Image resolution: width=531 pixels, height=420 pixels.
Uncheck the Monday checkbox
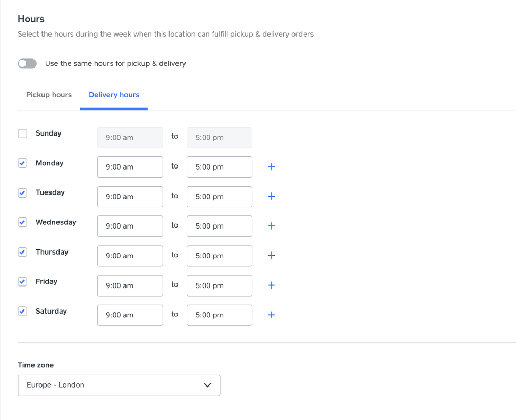22,163
